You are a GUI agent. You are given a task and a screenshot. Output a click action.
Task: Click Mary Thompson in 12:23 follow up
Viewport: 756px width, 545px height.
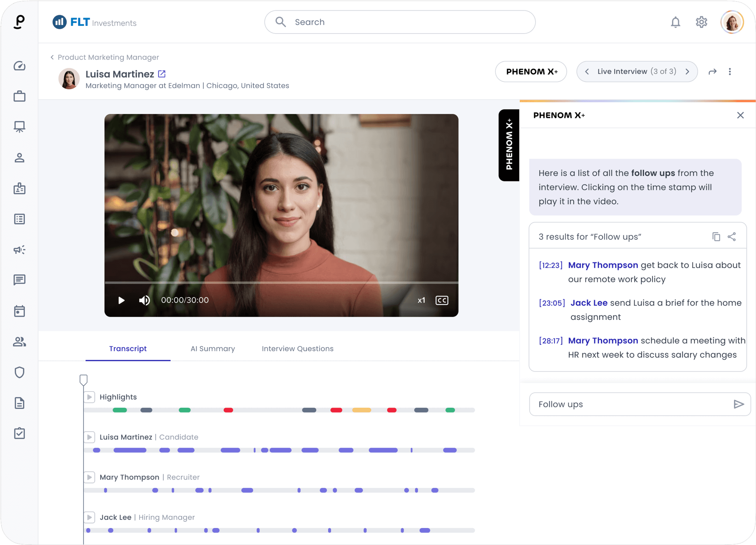click(x=603, y=265)
